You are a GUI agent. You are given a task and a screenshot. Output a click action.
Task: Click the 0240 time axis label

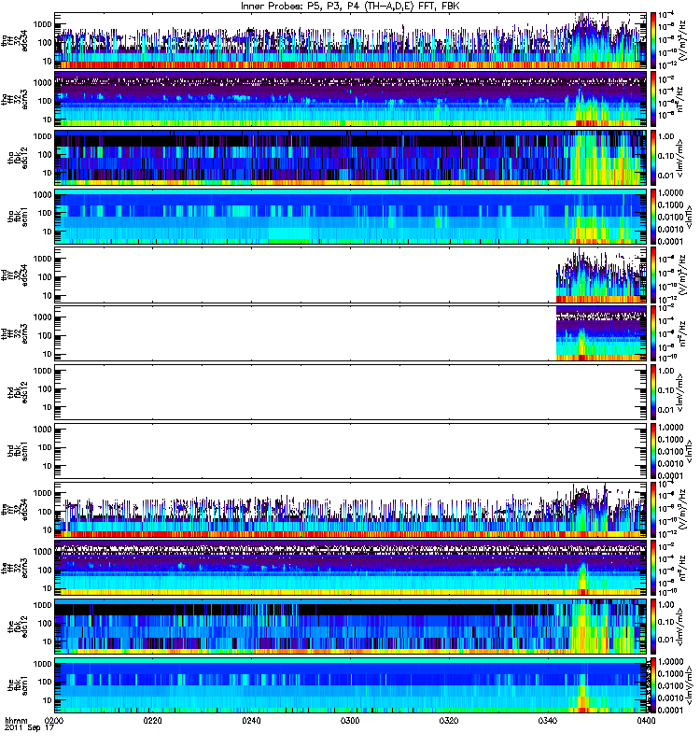[251, 721]
